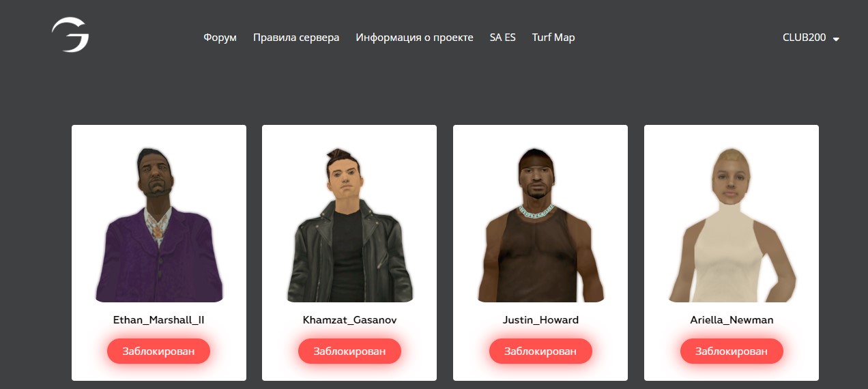Open the Turf Map link

(x=553, y=38)
